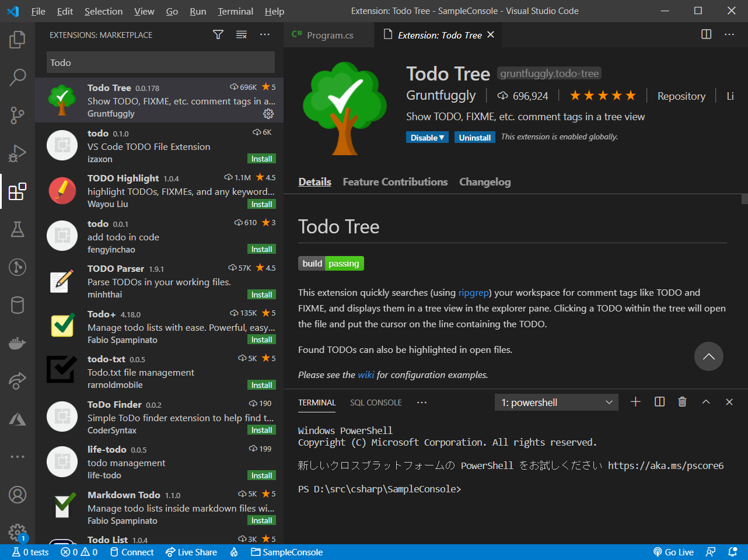Show additional activity bar views
The height and width of the screenshot is (560, 748).
coord(18,457)
